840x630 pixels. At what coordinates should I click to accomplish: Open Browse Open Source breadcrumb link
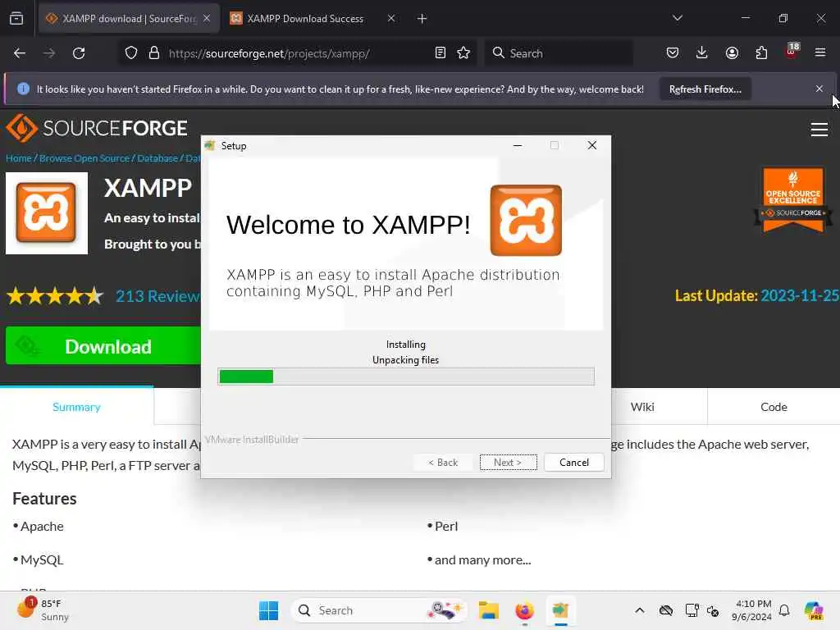(84, 158)
